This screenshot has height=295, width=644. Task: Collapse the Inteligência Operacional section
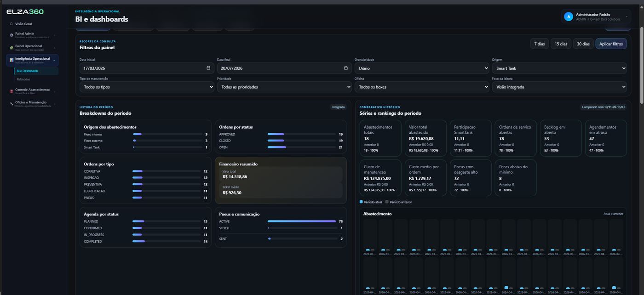[x=55, y=60]
